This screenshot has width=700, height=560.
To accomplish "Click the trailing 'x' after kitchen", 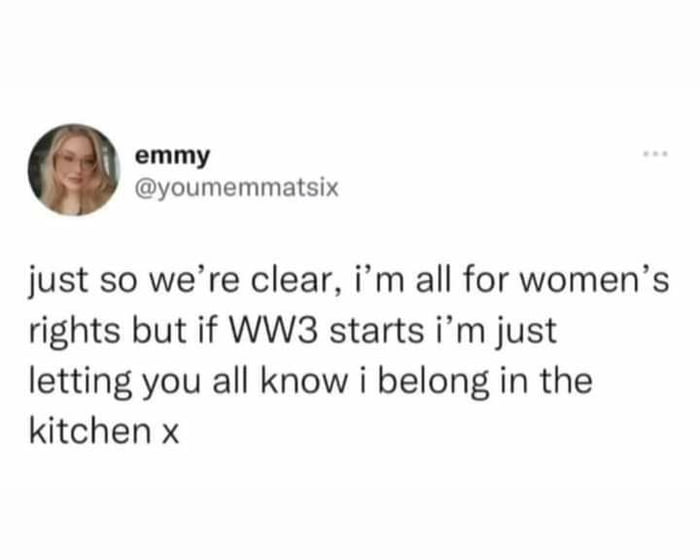I will pyautogui.click(x=170, y=434).
